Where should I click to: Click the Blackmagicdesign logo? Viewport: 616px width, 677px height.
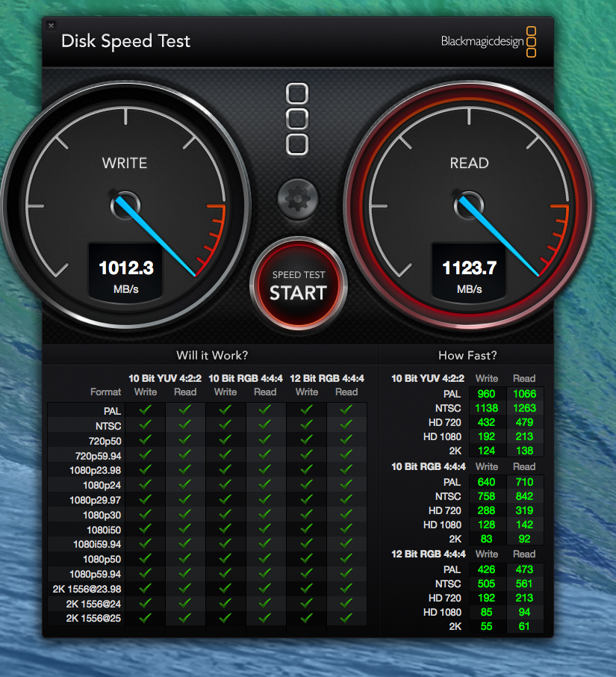(488, 41)
